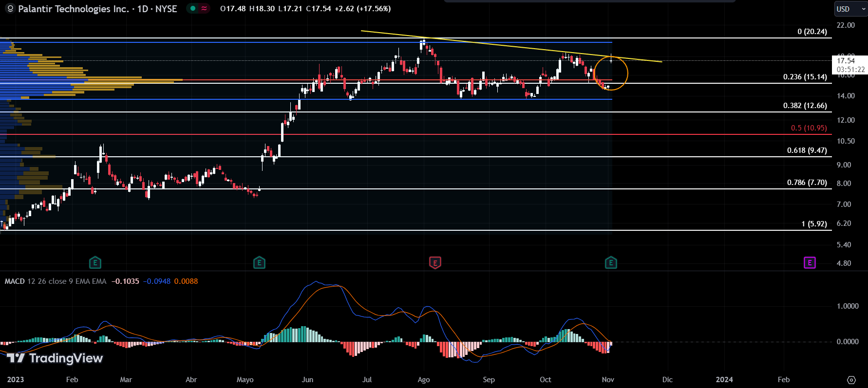The width and height of the screenshot is (868, 388).
Task: Click the orange signal value 0.0088
Action: 186,281
